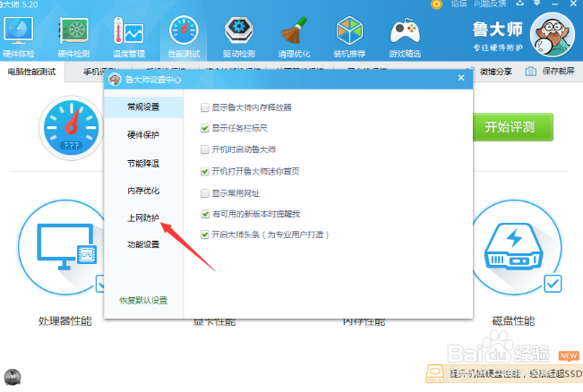Screen dimensions: 583x392
Task: Enable 开机时启动鲁大师 checkbox
Action: coord(204,149)
